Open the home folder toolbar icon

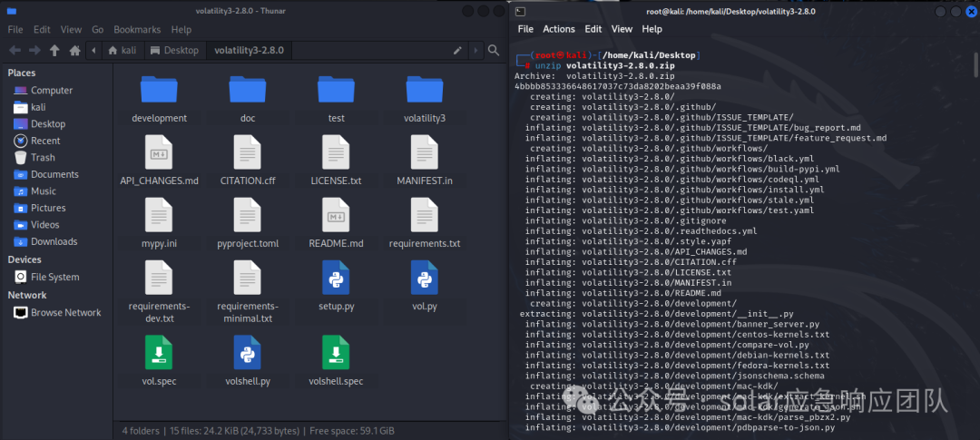click(75, 51)
